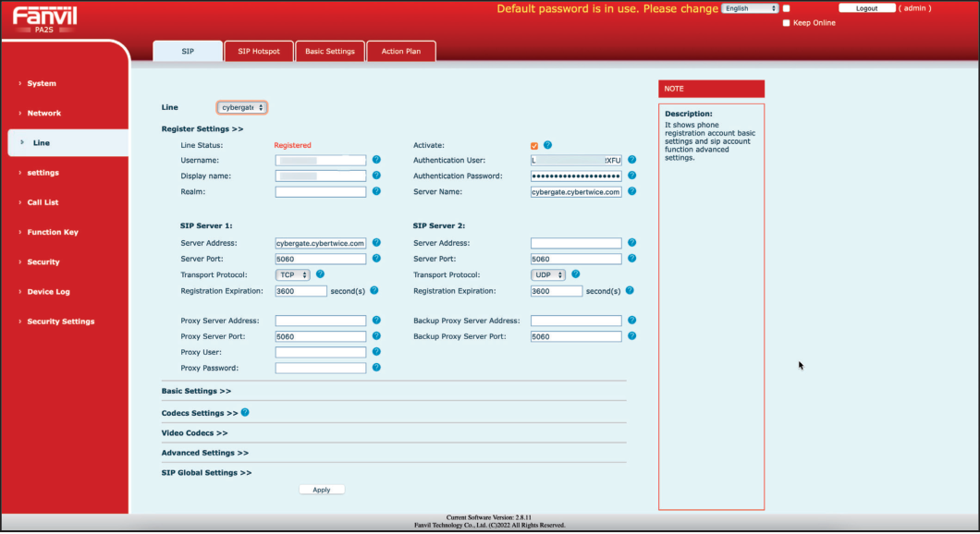Image resolution: width=980 pixels, height=534 pixels.
Task: Switch to the SIP Hotspot tab
Action: [259, 52]
